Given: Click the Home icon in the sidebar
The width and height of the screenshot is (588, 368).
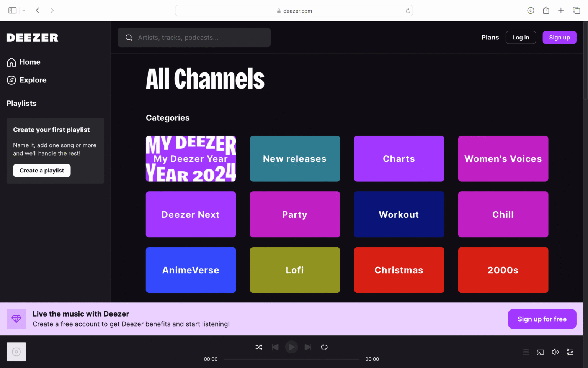Looking at the screenshot, I should click(11, 62).
